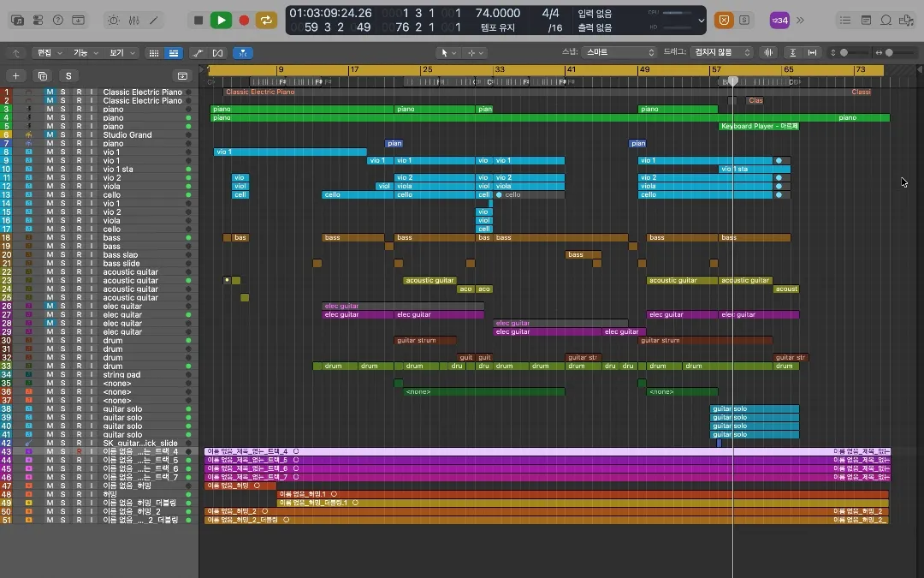Switch to the grid view button
The width and height of the screenshot is (924, 578).
click(x=154, y=53)
